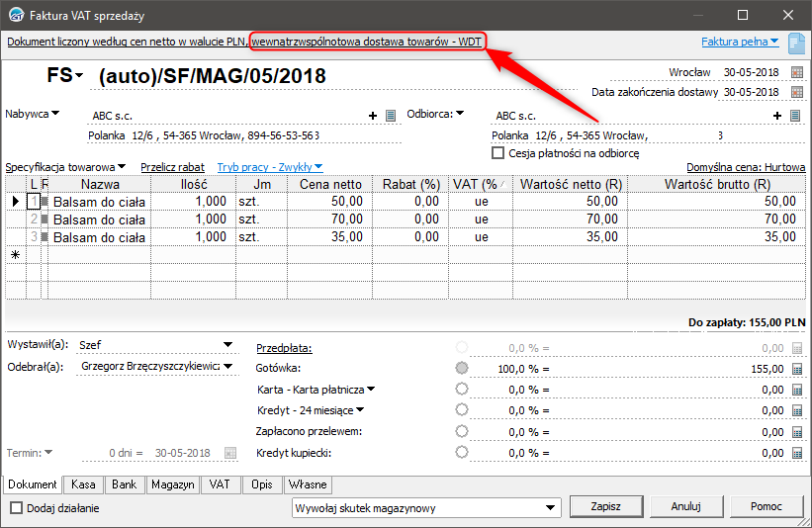Image resolution: width=812 pixels, height=528 pixels.
Task: Switch to the Magazyn tab
Action: tap(172, 484)
